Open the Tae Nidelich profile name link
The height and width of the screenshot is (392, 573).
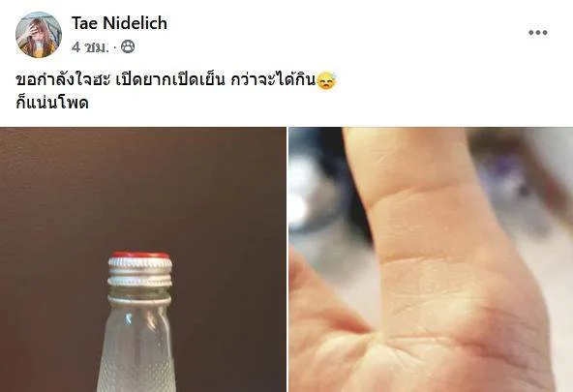[119, 23]
